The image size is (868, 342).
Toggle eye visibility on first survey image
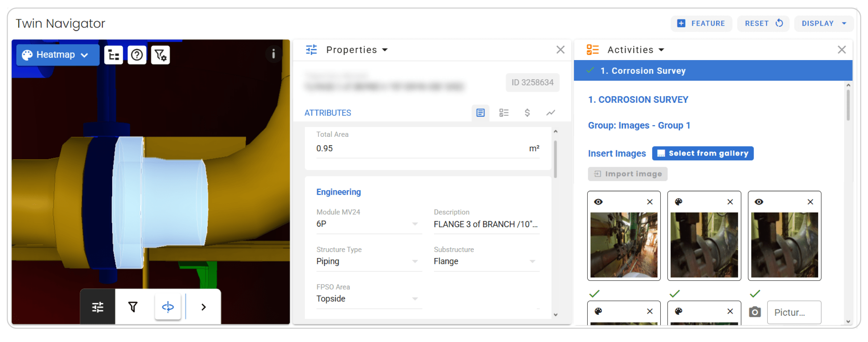599,202
